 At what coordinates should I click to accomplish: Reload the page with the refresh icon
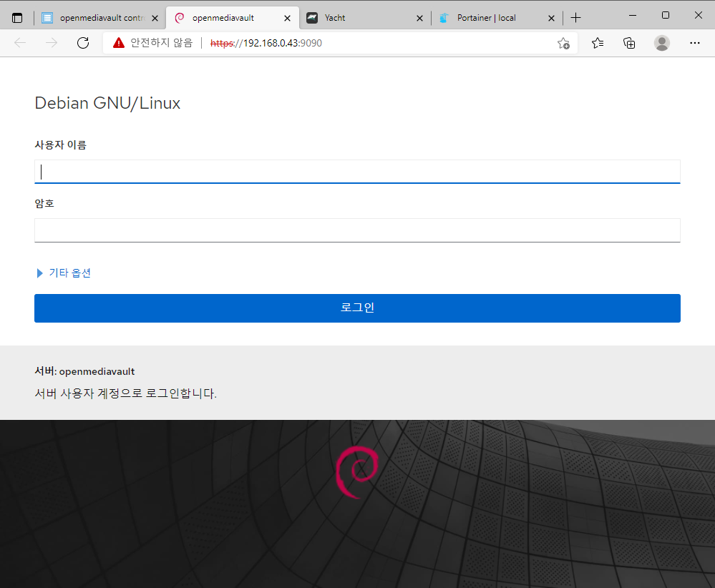coord(83,43)
